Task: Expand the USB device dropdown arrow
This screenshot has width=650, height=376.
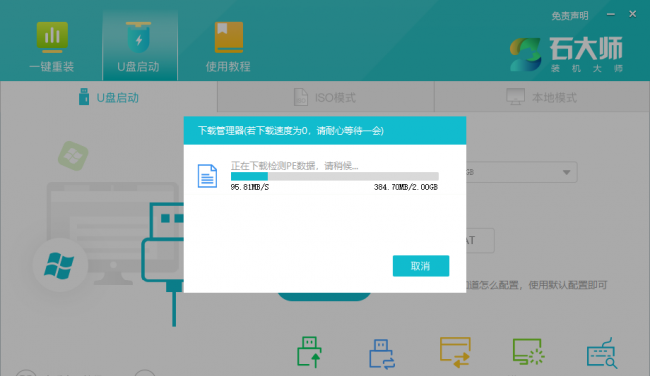Action: pyautogui.click(x=566, y=172)
